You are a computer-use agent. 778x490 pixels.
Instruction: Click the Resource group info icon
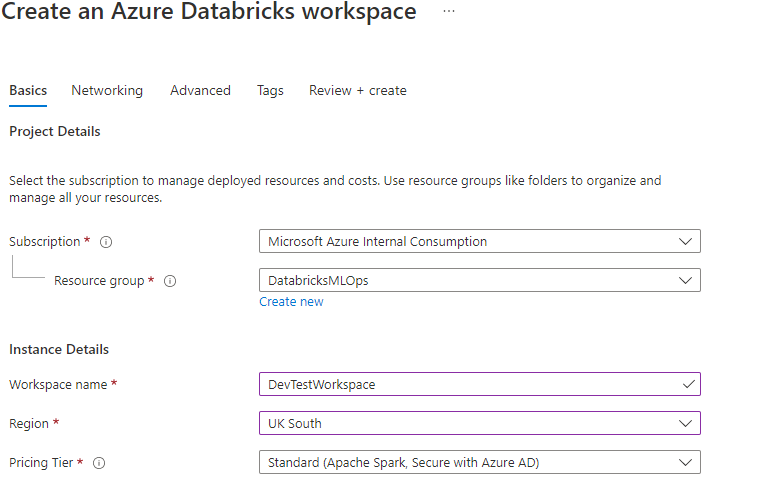[170, 281]
